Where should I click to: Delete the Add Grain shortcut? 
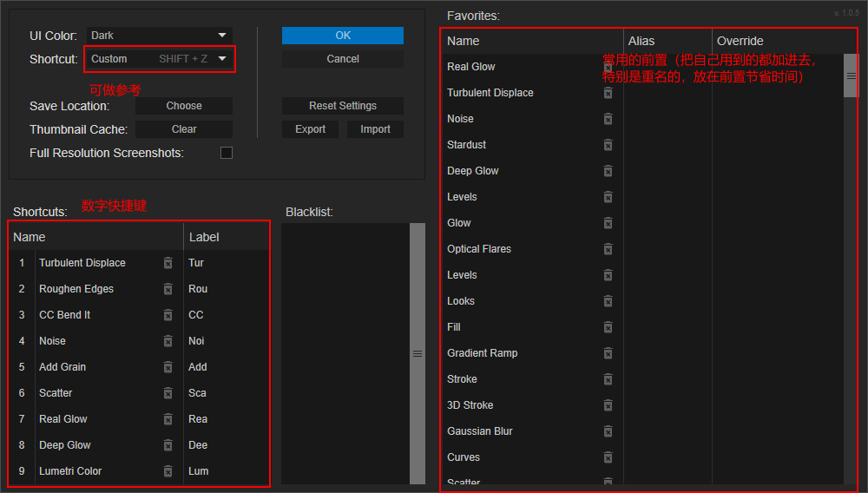(168, 367)
